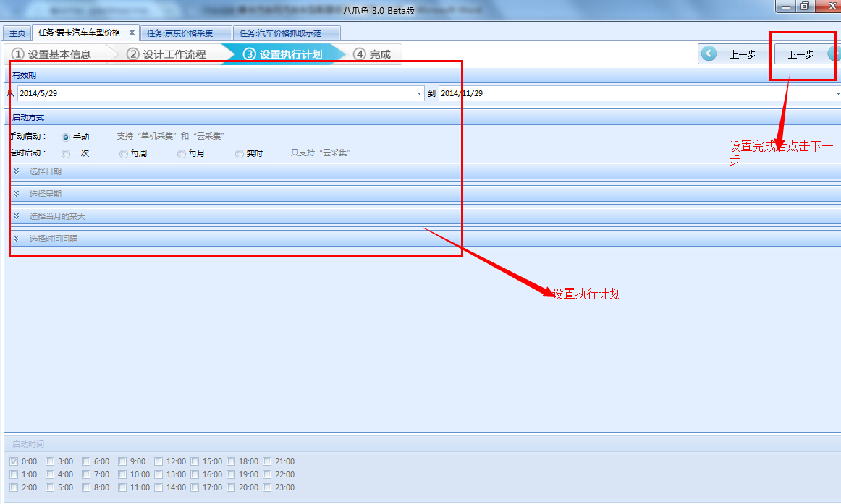Check the 19:00 start time checkbox
The height and width of the screenshot is (504, 841).
coord(231,474)
